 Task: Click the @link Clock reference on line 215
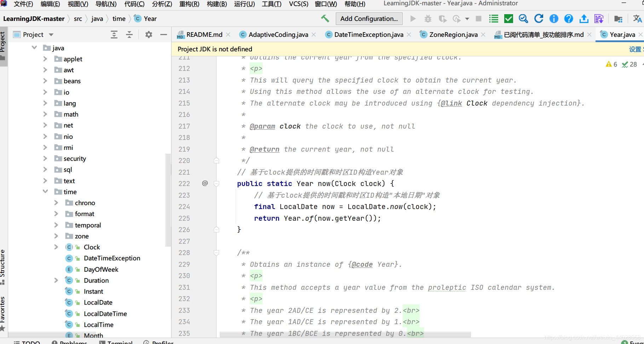pyautogui.click(x=464, y=103)
